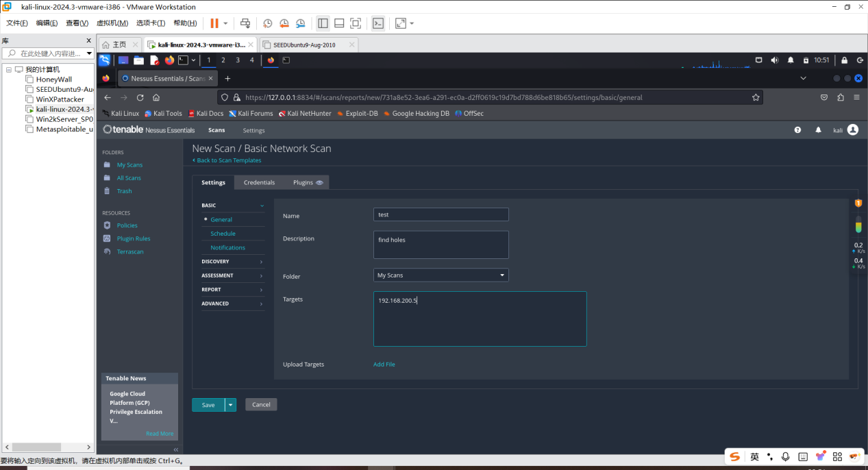
Task: Click the show desktop icon in Kali panel
Action: coord(123,60)
